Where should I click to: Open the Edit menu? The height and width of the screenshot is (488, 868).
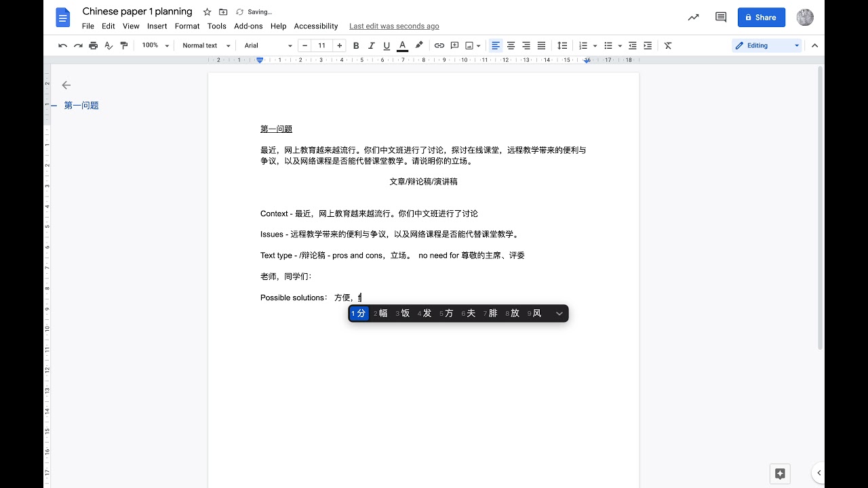[x=108, y=26]
